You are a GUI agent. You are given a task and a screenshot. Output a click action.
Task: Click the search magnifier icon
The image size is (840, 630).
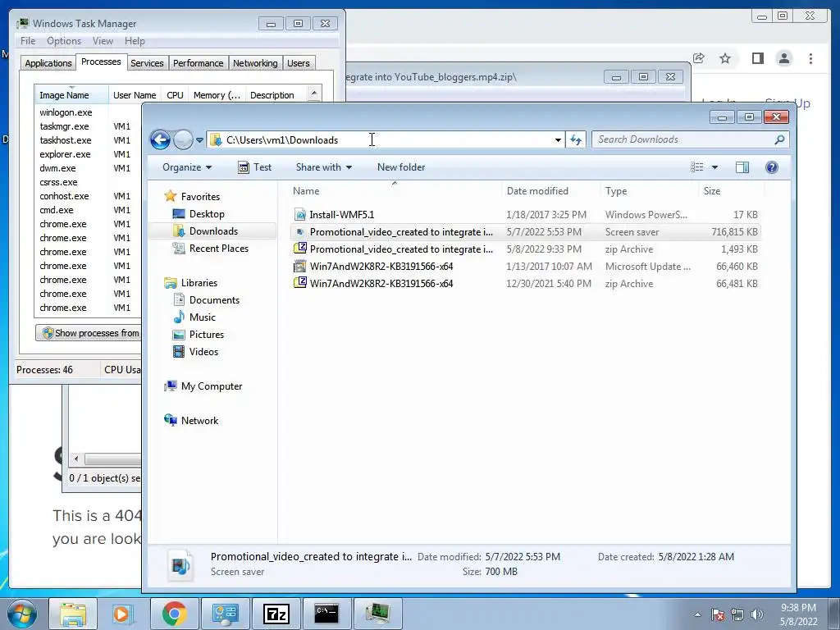(779, 139)
